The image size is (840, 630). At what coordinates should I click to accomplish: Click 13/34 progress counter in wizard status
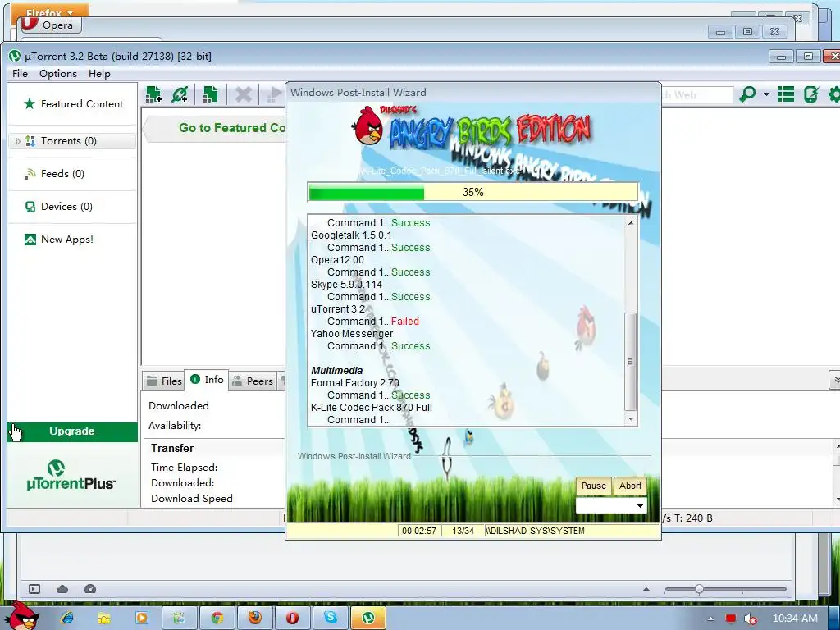[x=463, y=531]
